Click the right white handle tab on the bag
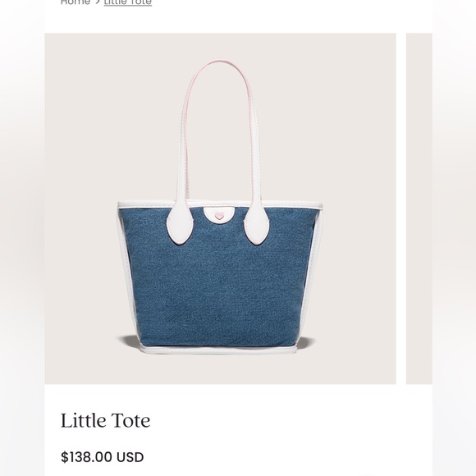This screenshot has height=476, width=476. (257, 224)
